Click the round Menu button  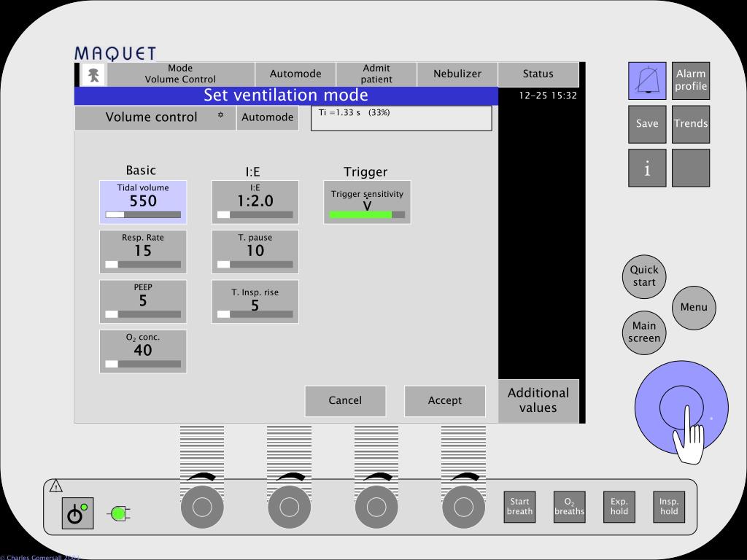pyautogui.click(x=694, y=308)
